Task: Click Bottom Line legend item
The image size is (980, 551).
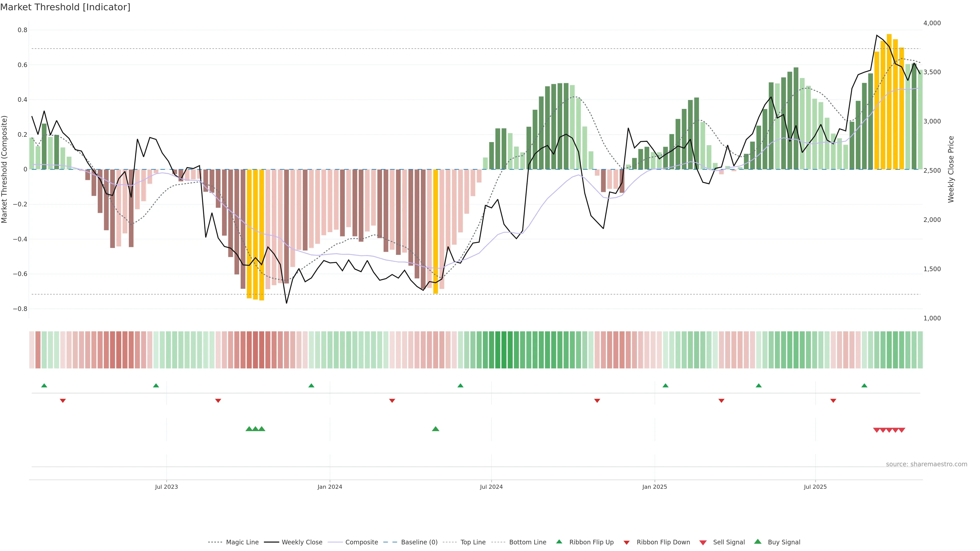Action: 527,542
